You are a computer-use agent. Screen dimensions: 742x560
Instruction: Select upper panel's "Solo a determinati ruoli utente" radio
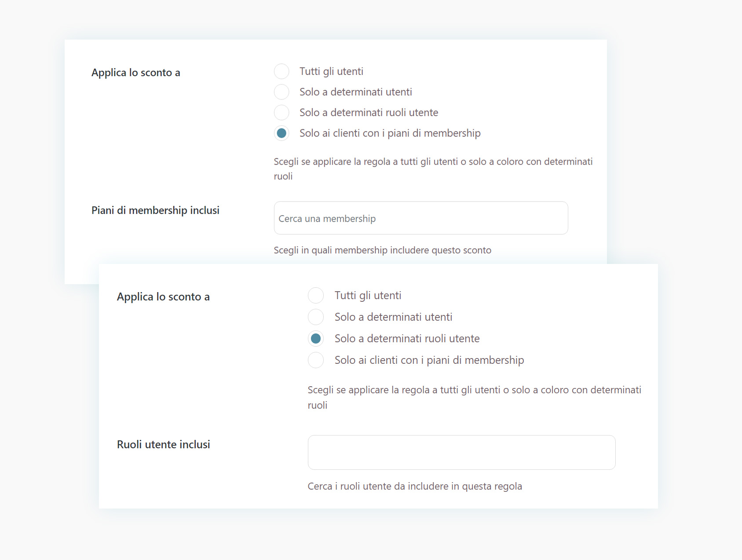point(281,113)
